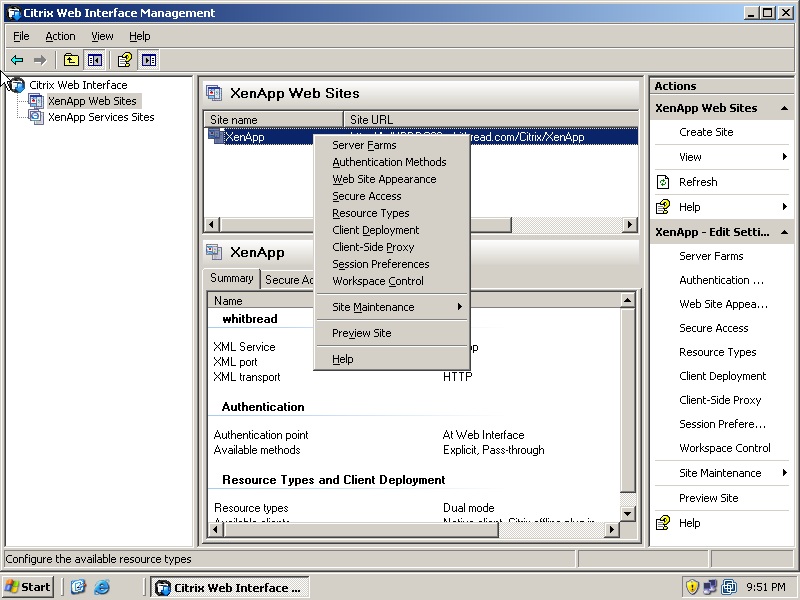Click the XenApp site row icon
Viewport: 800px width, 600px height.
216,136
